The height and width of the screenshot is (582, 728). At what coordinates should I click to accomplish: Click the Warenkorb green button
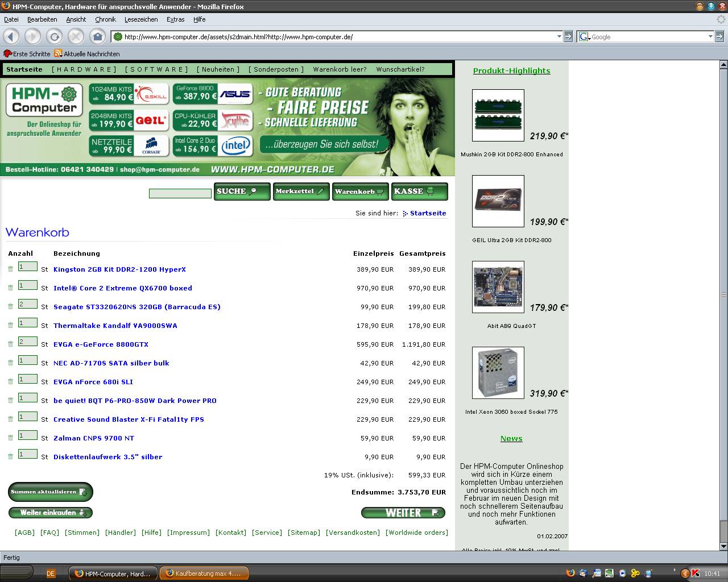(x=360, y=192)
